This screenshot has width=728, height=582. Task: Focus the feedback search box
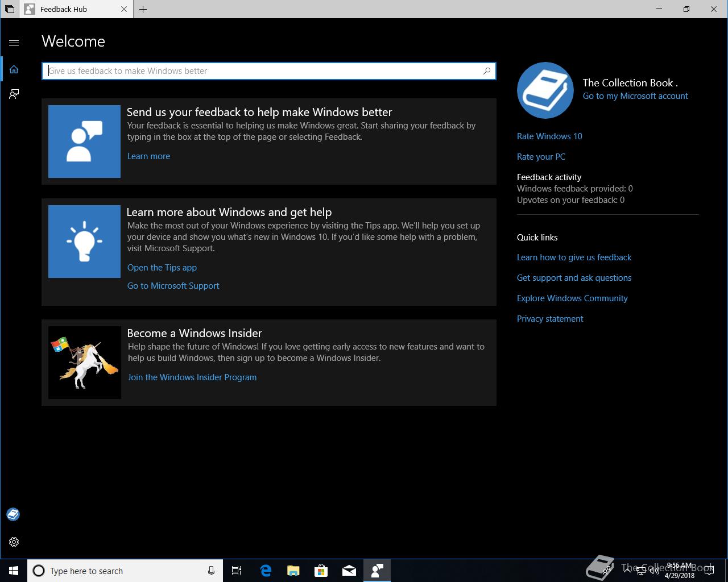(x=269, y=71)
